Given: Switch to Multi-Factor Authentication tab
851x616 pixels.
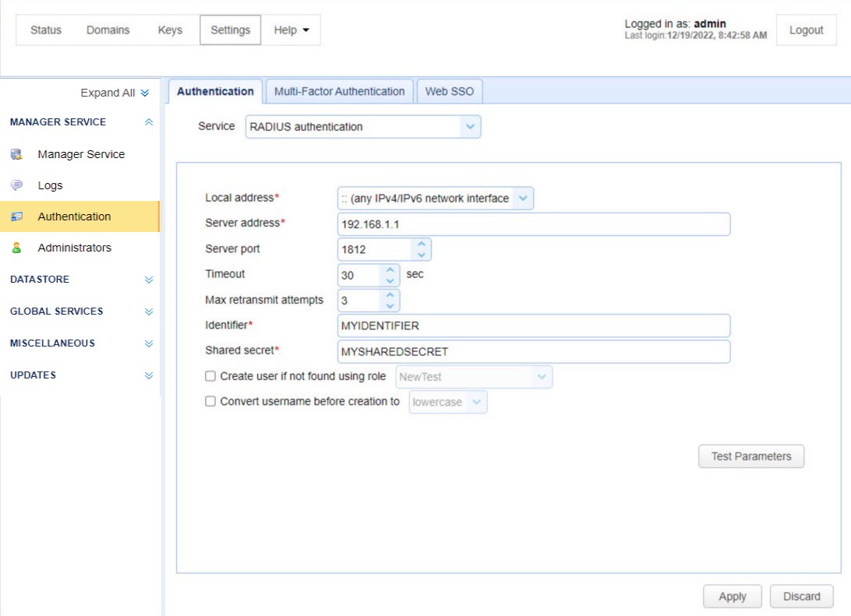Looking at the screenshot, I should tap(339, 91).
